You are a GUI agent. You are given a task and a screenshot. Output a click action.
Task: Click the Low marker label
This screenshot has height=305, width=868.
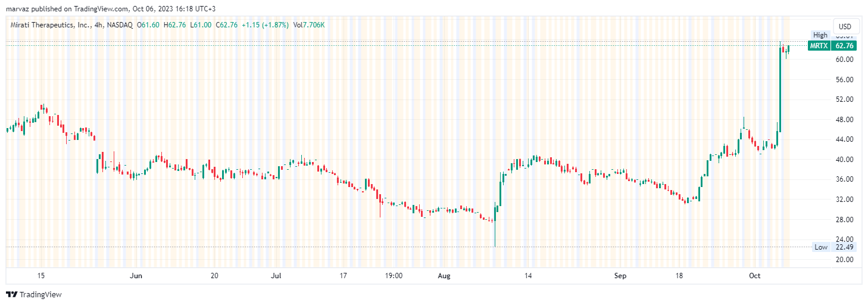(x=821, y=247)
